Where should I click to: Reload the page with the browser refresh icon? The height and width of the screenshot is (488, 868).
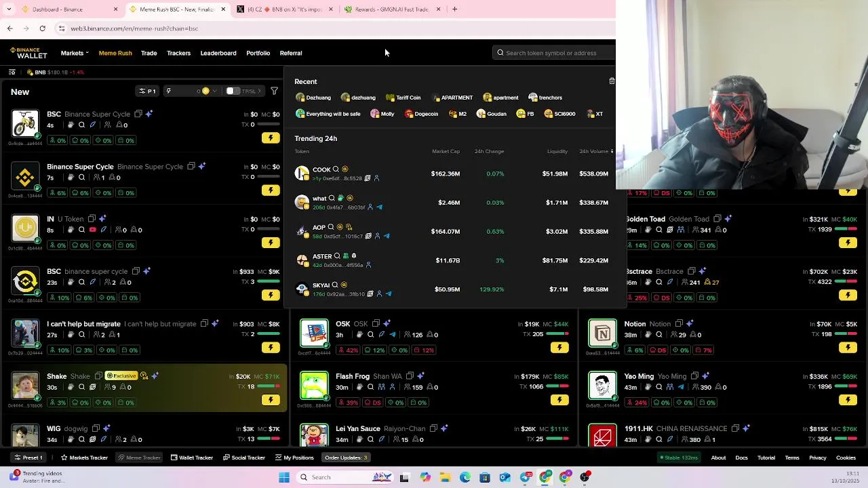[42, 28]
